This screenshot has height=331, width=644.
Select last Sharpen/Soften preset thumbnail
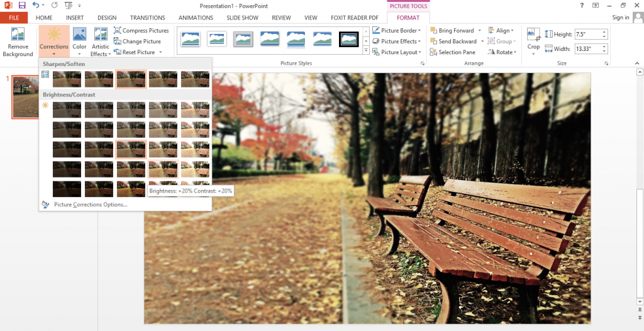click(195, 79)
